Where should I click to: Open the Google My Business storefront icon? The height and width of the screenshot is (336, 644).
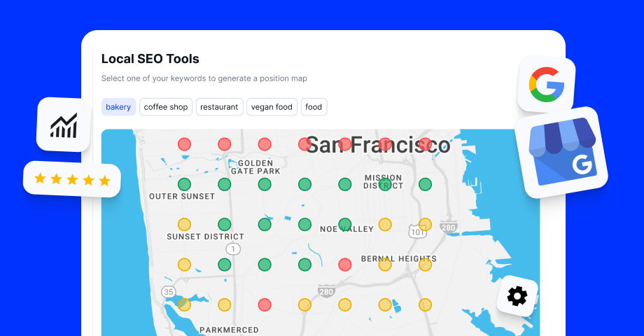[x=561, y=153]
